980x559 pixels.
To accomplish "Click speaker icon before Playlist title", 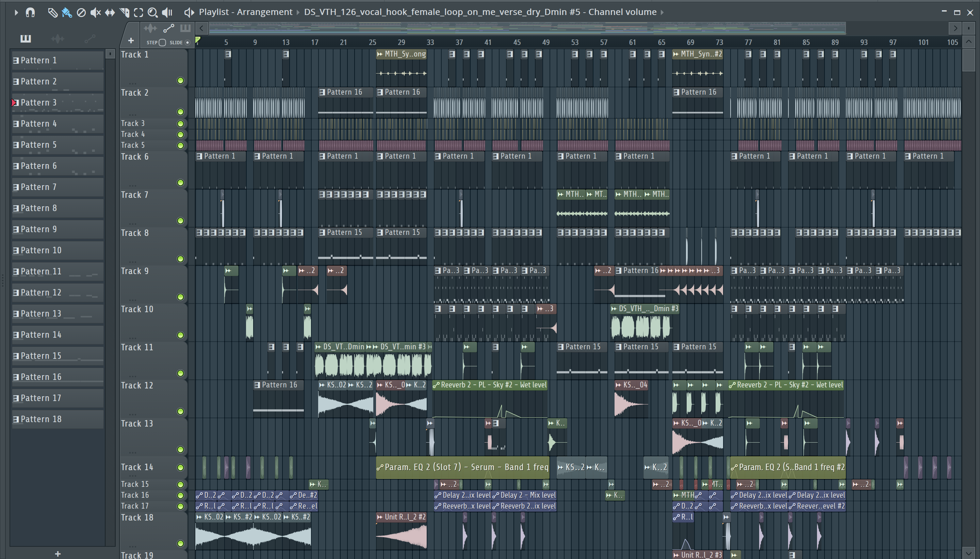I will [x=189, y=12].
